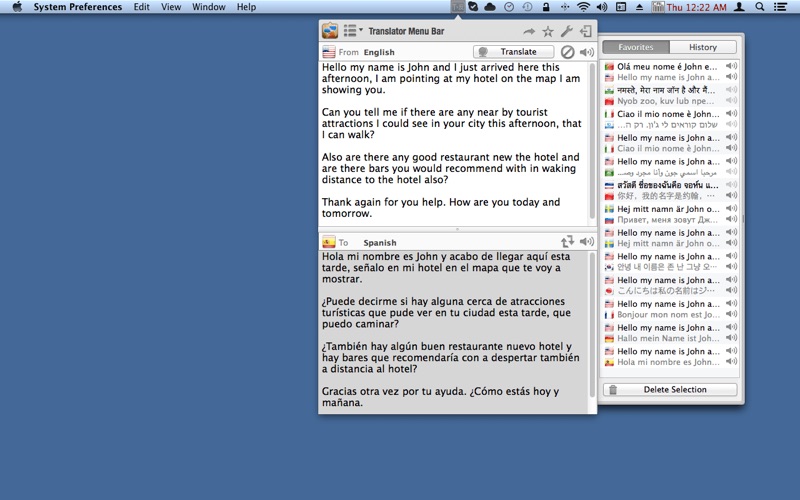Open the Spanish target language selector
800x500 pixels.
380,242
